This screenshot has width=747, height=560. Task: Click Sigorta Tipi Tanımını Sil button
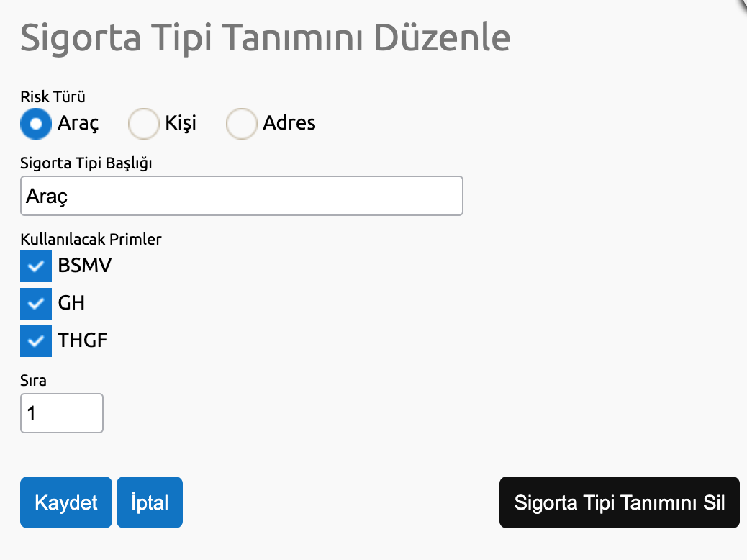619,502
